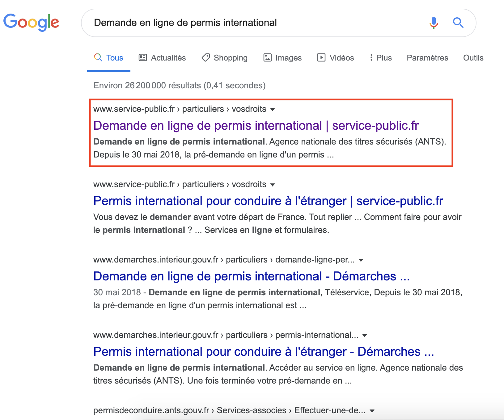Click the snippet starting '30 mai 2018 - Demande en ligne'
504x420 pixels.
(x=278, y=299)
